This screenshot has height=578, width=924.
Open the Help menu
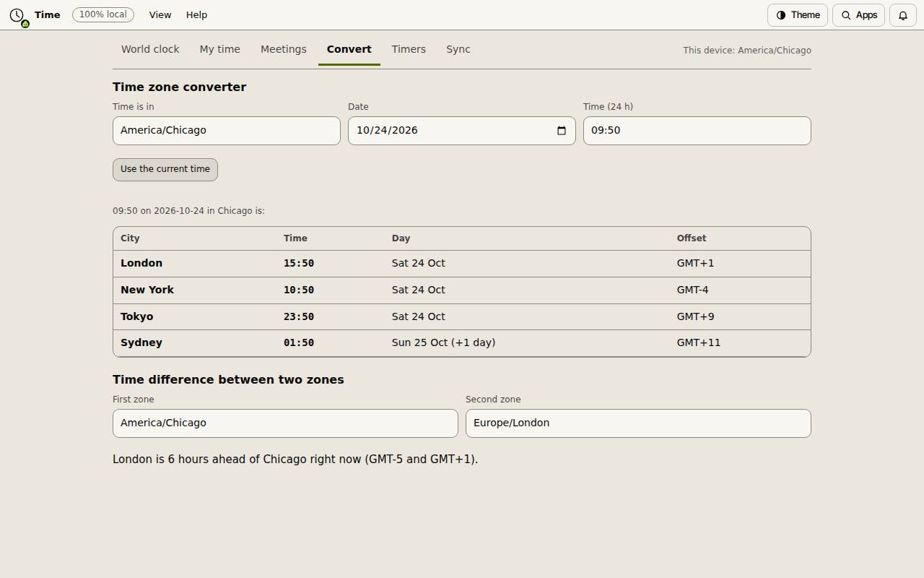click(x=196, y=15)
